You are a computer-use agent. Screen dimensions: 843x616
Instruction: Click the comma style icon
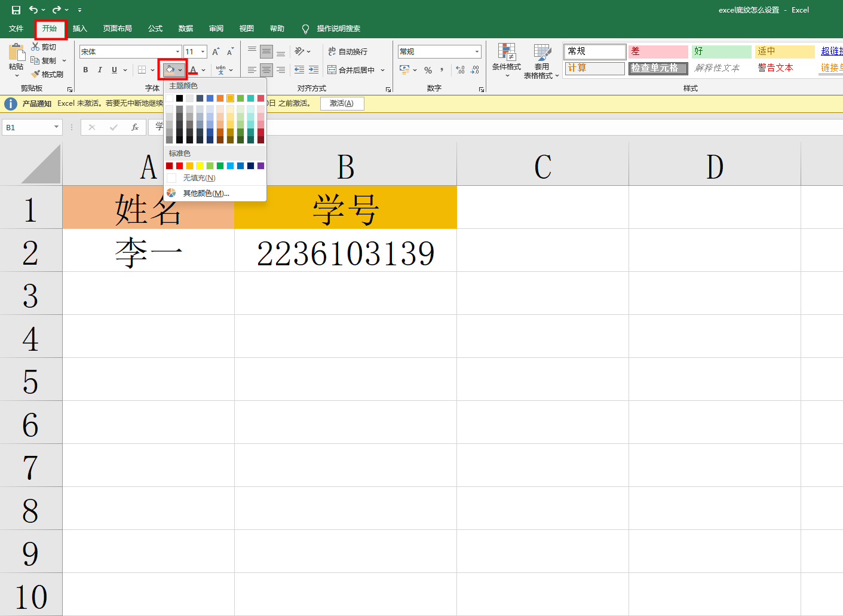(x=442, y=70)
